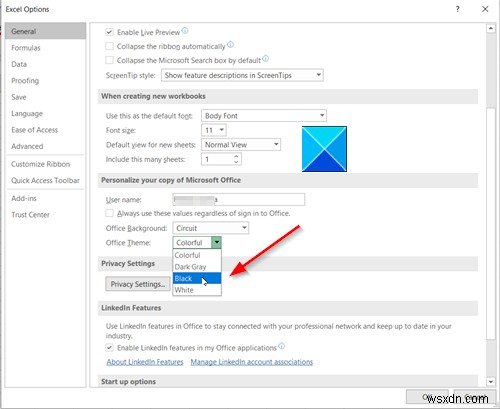Click the help question mark icon
Screen dimensions: 500x409
[x=458, y=9]
